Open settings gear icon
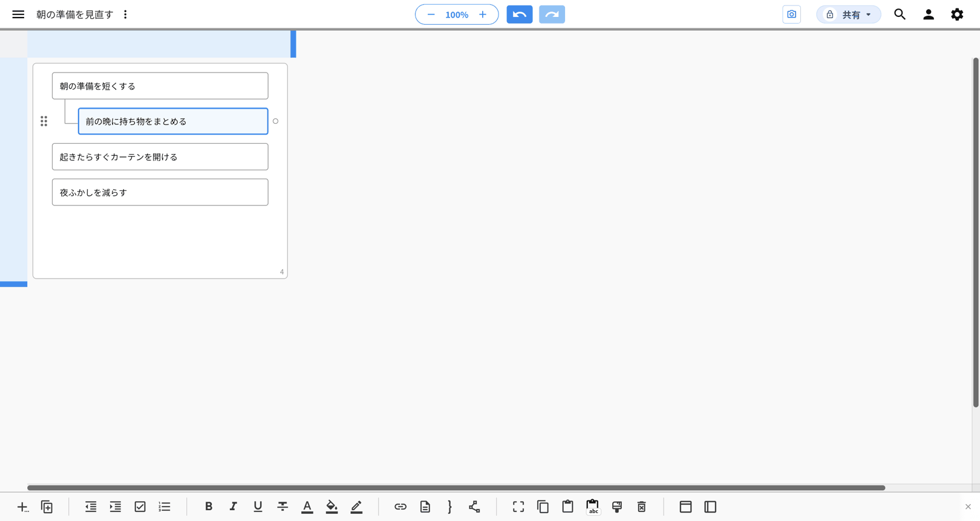This screenshot has width=980, height=521. click(x=957, y=15)
